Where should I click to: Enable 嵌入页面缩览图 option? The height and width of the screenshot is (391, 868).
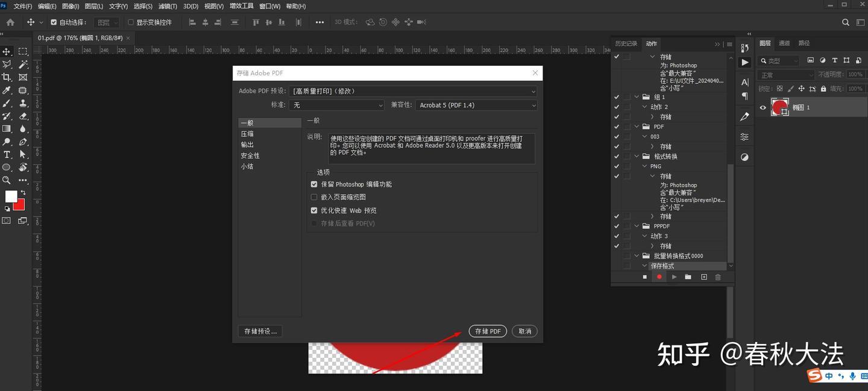(x=314, y=197)
